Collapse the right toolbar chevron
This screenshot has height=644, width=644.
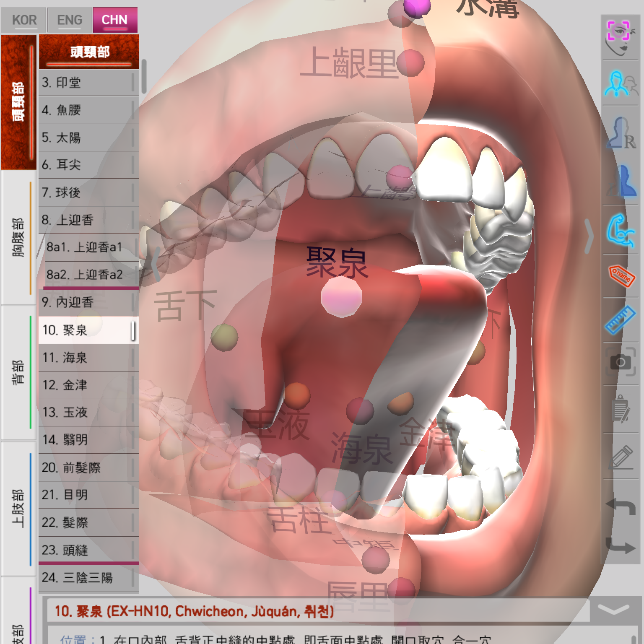[589, 236]
